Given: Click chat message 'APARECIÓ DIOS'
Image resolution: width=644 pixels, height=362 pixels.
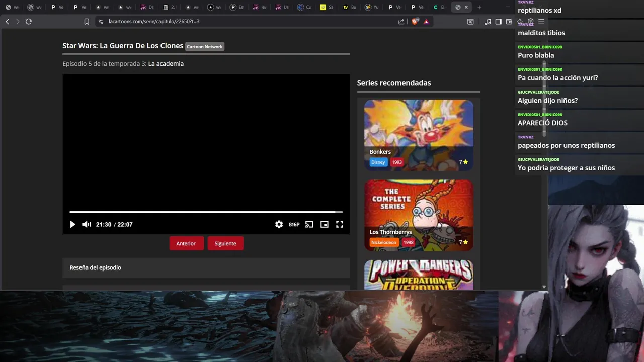Looking at the screenshot, I should (x=542, y=123).
